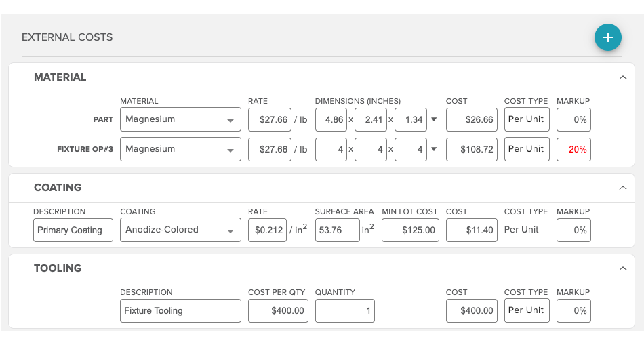This screenshot has width=644, height=343.
Task: Collapse the Coating section chevron
Action: 622,188
